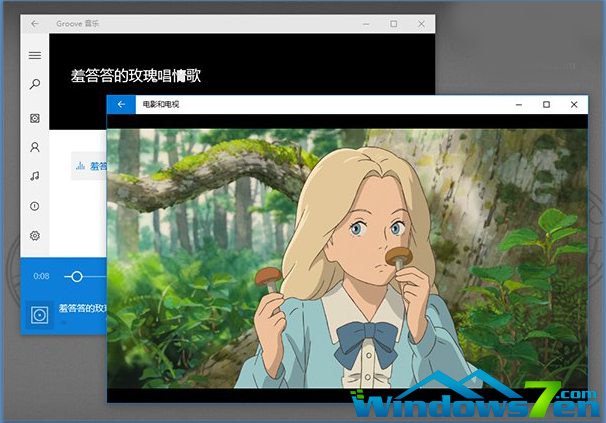The height and width of the screenshot is (423, 606).
Task: Click the search icon in Groove sidebar
Action: 35,84
